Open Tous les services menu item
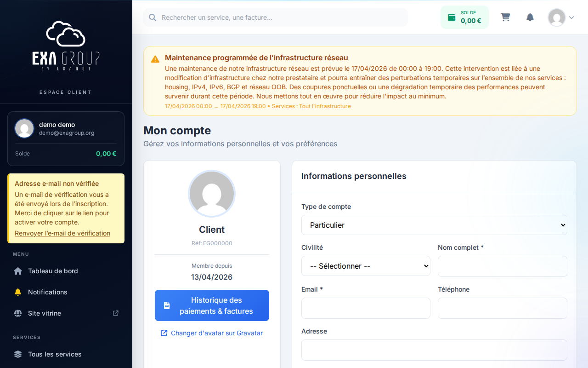 pos(66,354)
